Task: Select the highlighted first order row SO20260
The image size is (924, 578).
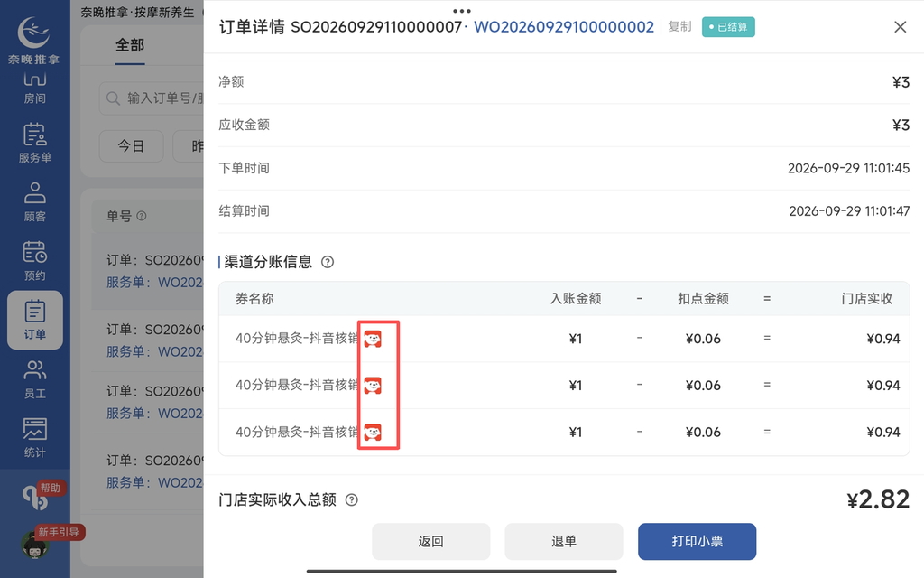Action: tap(148, 271)
